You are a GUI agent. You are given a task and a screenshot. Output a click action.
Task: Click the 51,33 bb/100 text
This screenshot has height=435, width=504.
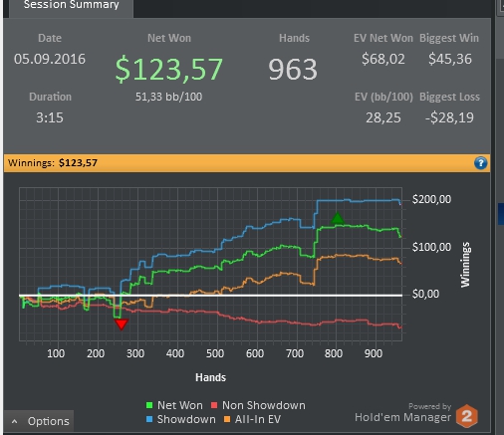168,97
